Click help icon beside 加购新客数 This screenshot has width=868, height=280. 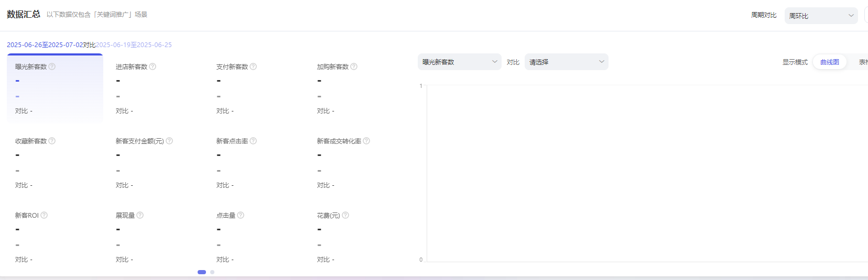354,66
